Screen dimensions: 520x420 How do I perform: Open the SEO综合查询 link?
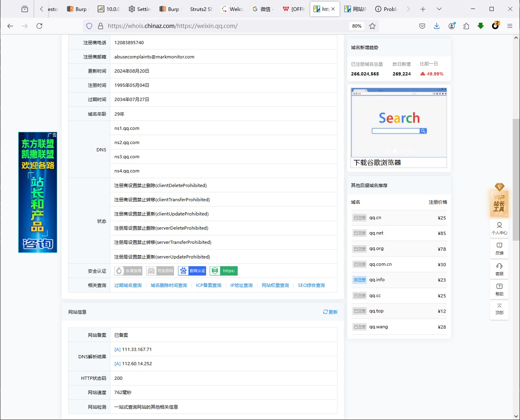(311, 285)
